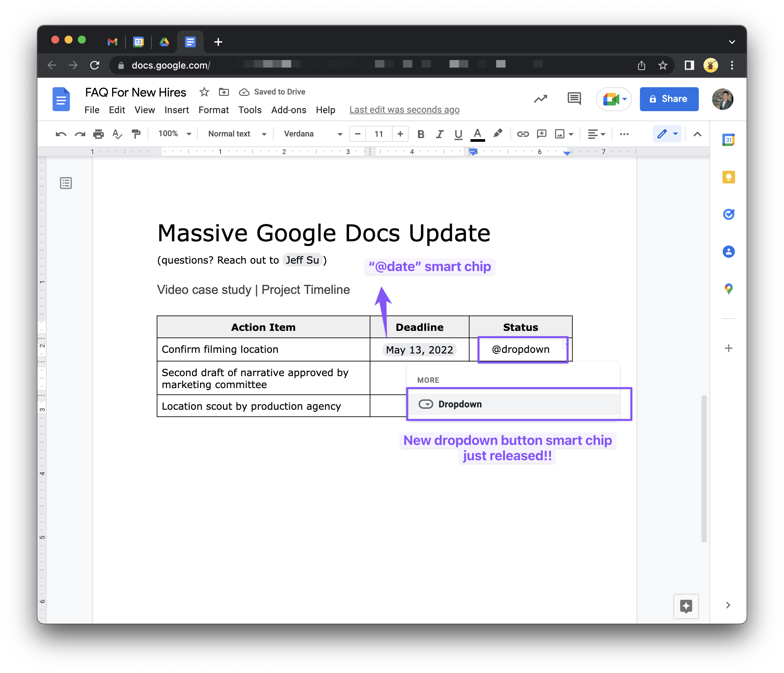
Task: Open Insert image dropdown
Action: (564, 134)
